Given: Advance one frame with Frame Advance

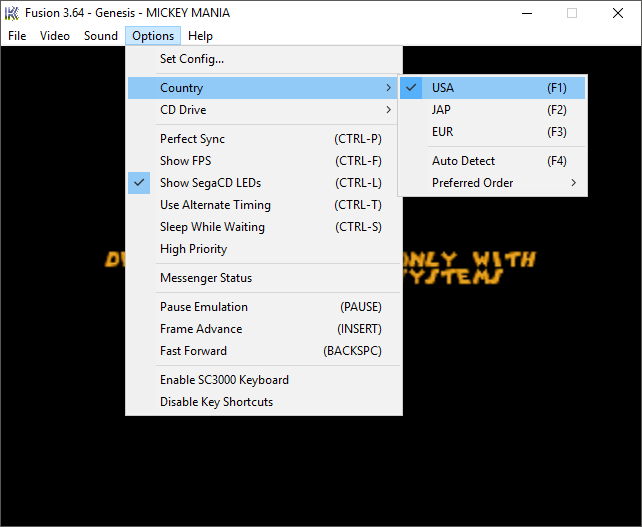Looking at the screenshot, I should coord(200,329).
